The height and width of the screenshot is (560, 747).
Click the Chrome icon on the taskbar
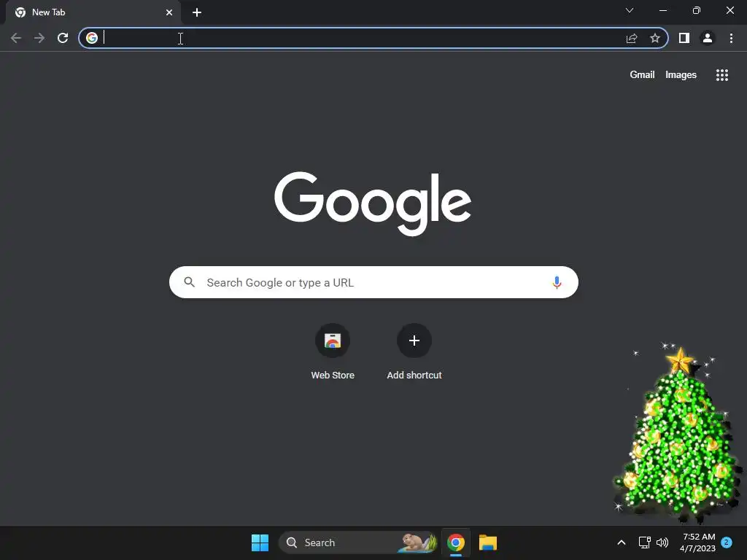(456, 542)
